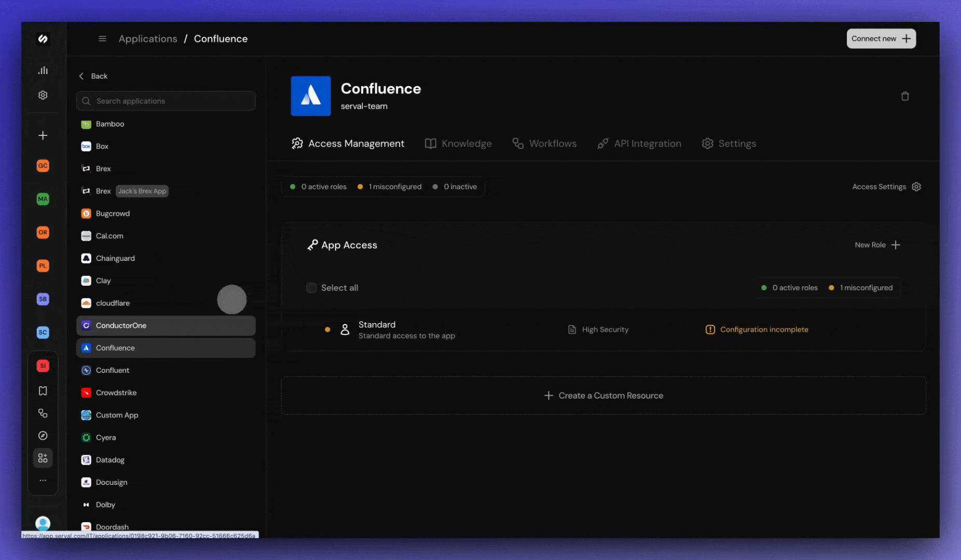Open the settings gear in the left sidebar

(x=43, y=95)
